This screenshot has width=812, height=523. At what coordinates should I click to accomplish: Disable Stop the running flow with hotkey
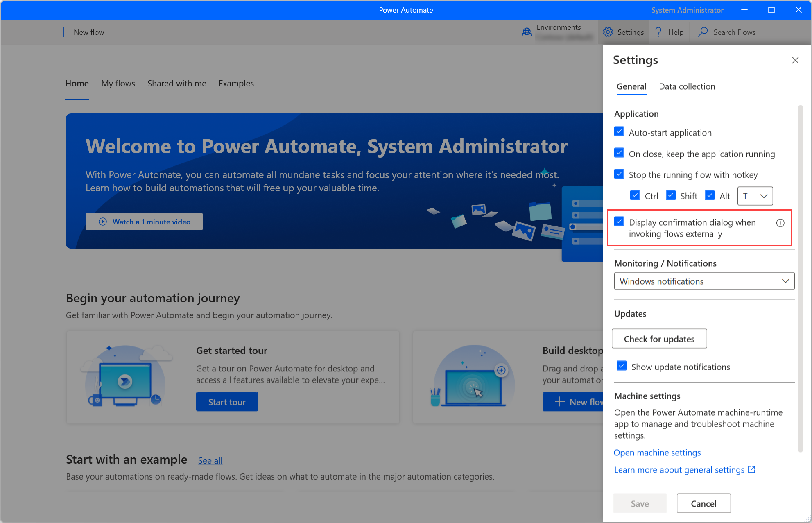click(619, 174)
